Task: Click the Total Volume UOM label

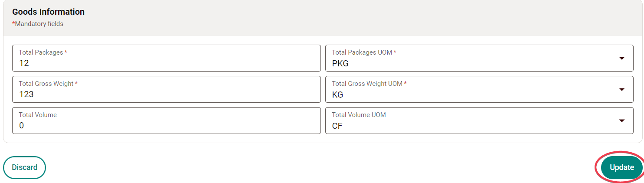Action: coord(359,115)
